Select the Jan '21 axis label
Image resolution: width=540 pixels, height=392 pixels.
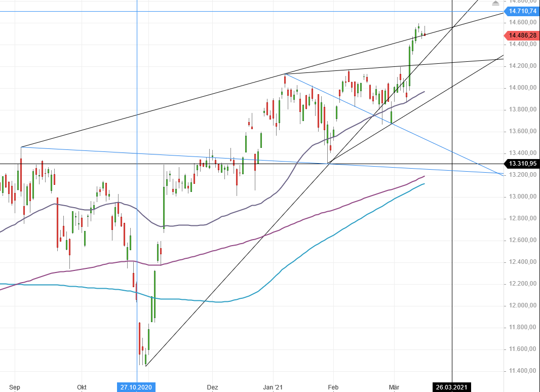tap(274, 387)
